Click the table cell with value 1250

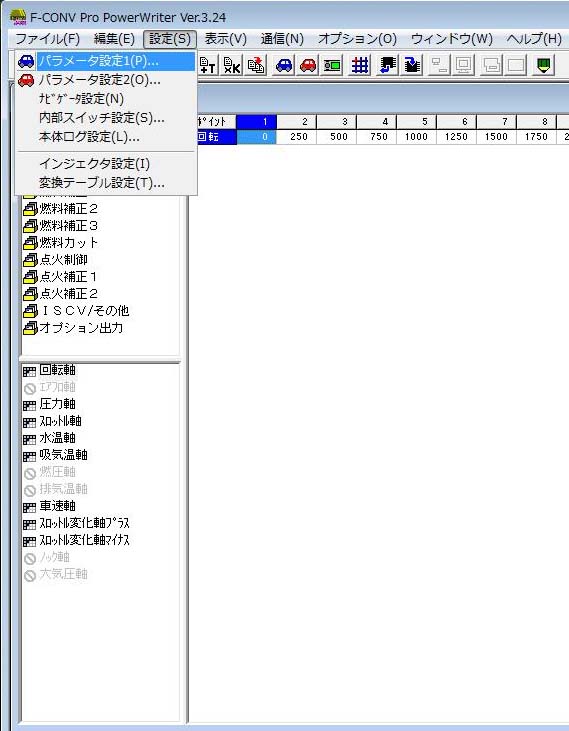click(x=457, y=137)
